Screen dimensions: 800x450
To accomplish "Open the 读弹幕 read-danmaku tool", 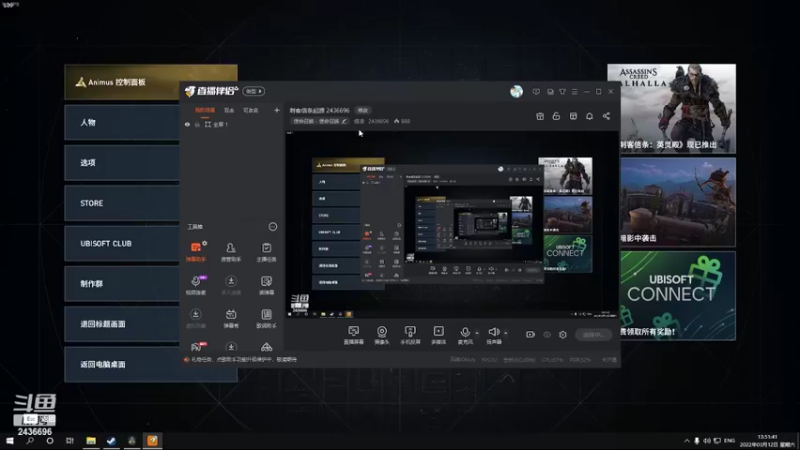I will click(x=266, y=285).
